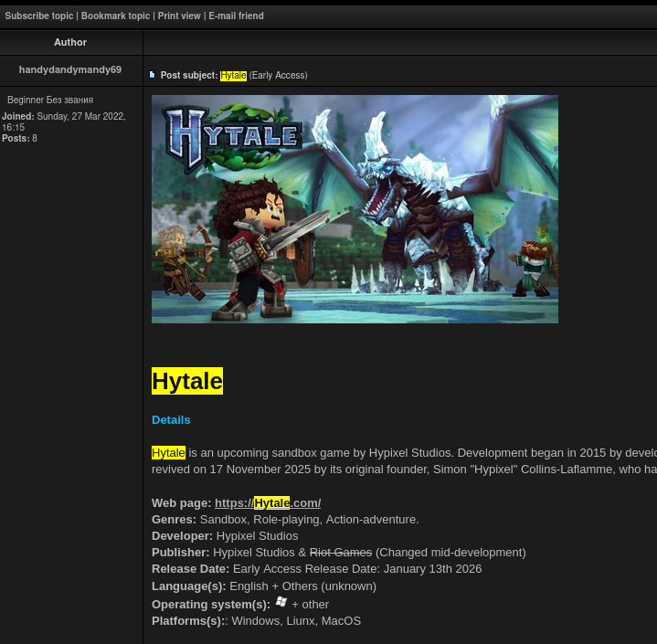Click the struck-through 'Riot Games' text
657x644 pixels.
click(x=341, y=553)
